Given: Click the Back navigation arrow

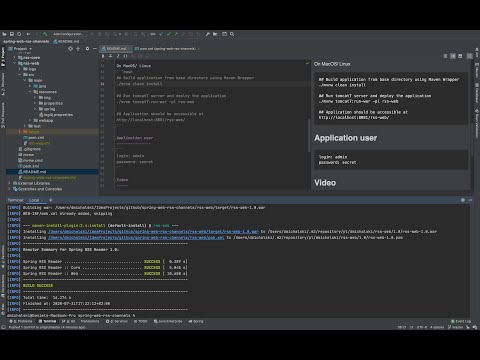Looking at the screenshot, I should pos(28,34).
